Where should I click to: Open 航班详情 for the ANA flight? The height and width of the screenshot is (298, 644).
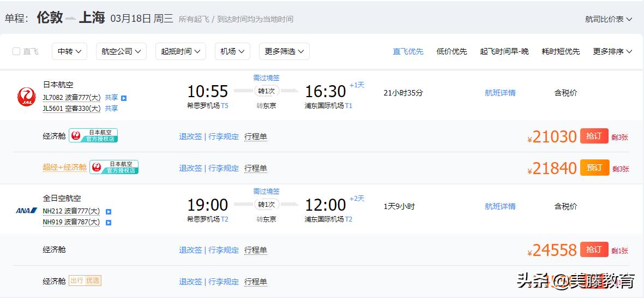coord(500,206)
